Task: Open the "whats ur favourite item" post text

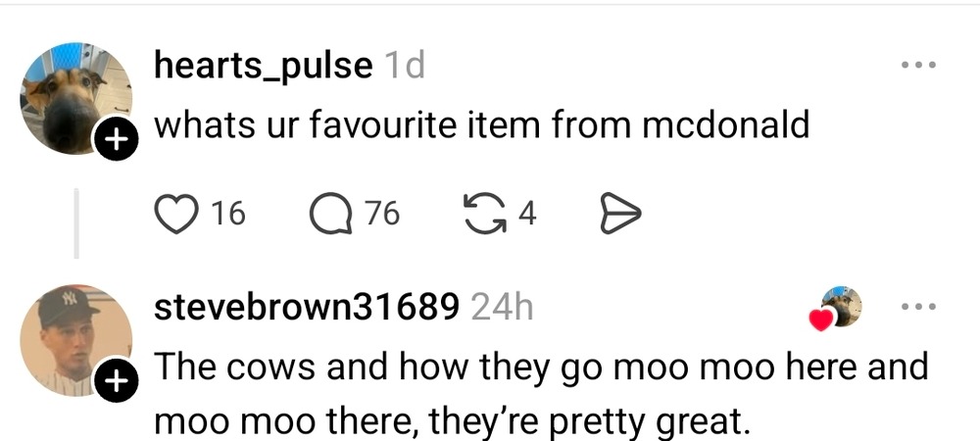Action: click(481, 125)
